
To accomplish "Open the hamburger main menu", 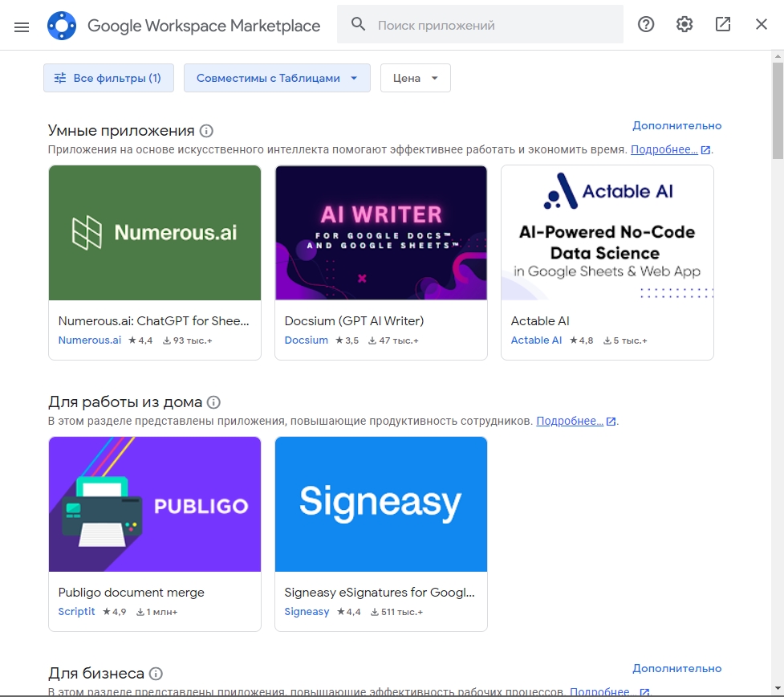I will 22,26.
